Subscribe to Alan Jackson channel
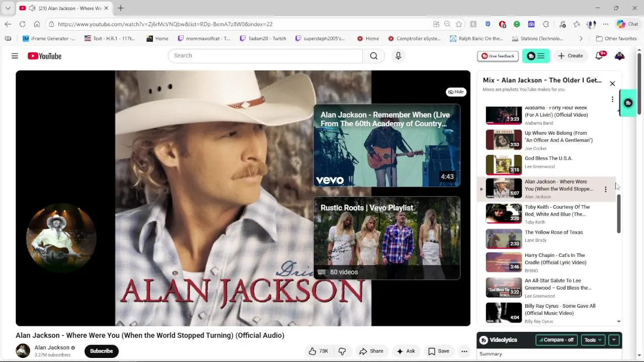 (x=101, y=351)
